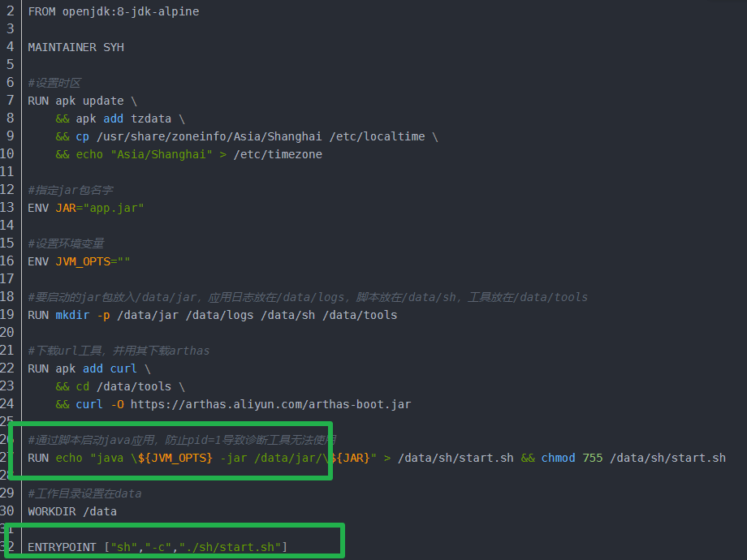Image resolution: width=747 pixels, height=560 pixels.
Task: Click '${JVM_OPTS}' variable in echo line
Action: 175,458
